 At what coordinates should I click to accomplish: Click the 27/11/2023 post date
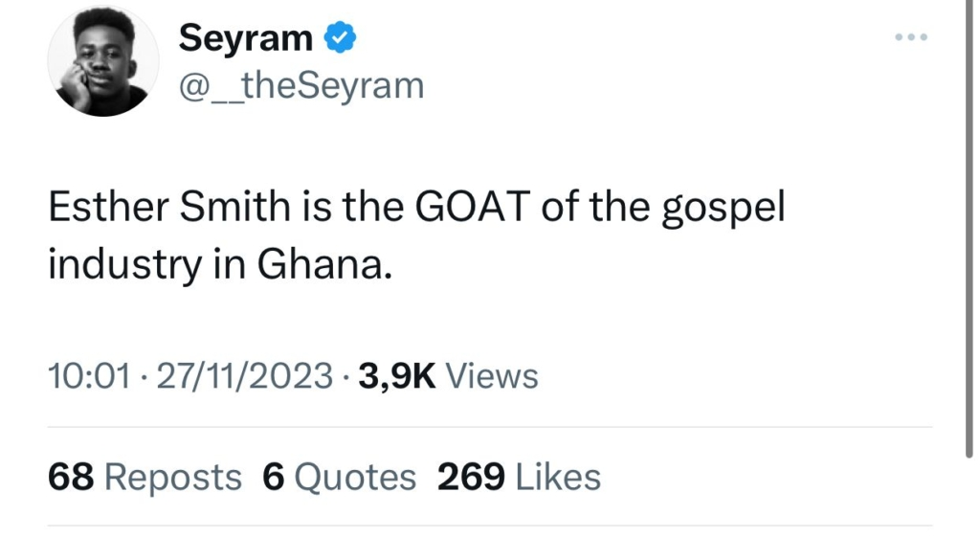(244, 376)
